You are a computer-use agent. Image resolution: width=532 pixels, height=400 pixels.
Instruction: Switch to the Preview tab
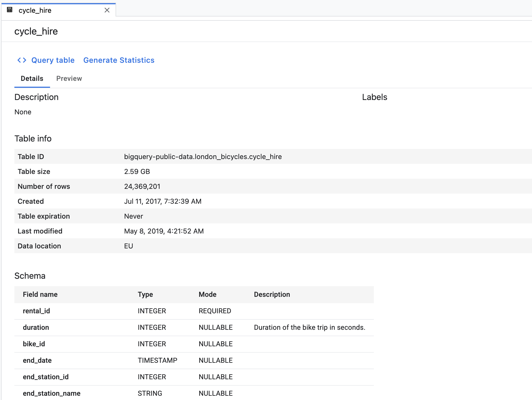click(69, 78)
